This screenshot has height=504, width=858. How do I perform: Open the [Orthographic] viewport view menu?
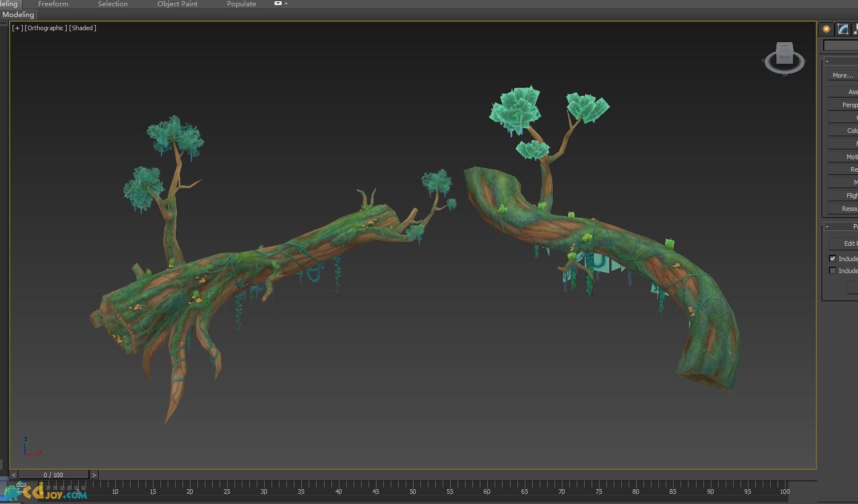pyautogui.click(x=46, y=28)
